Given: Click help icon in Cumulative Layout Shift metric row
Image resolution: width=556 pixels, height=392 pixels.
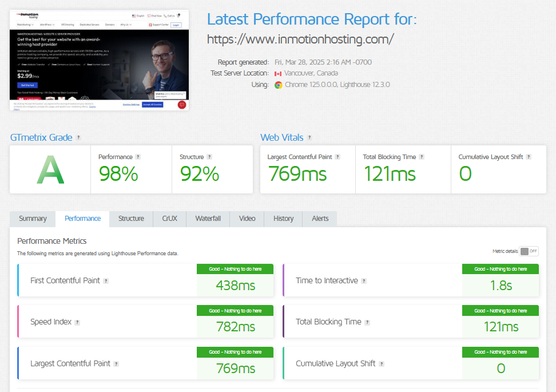Looking at the screenshot, I should coord(382,364).
